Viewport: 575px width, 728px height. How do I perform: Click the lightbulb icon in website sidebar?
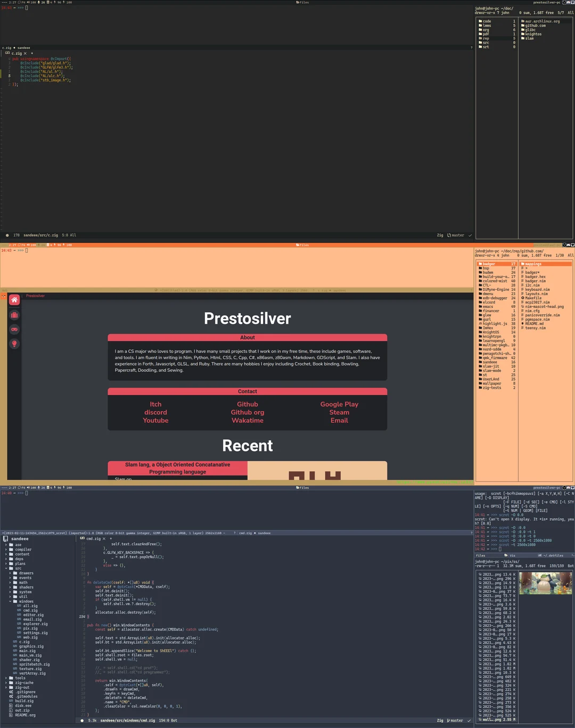pyautogui.click(x=14, y=343)
